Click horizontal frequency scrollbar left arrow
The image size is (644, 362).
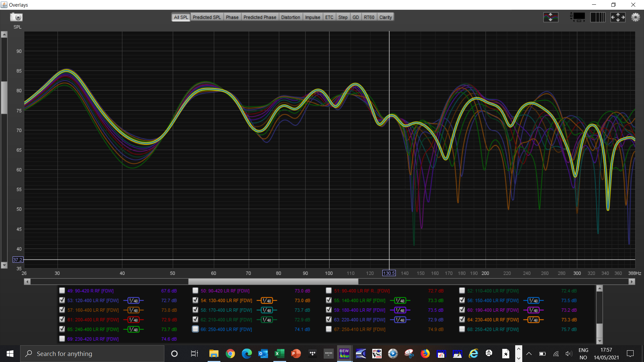click(x=27, y=282)
